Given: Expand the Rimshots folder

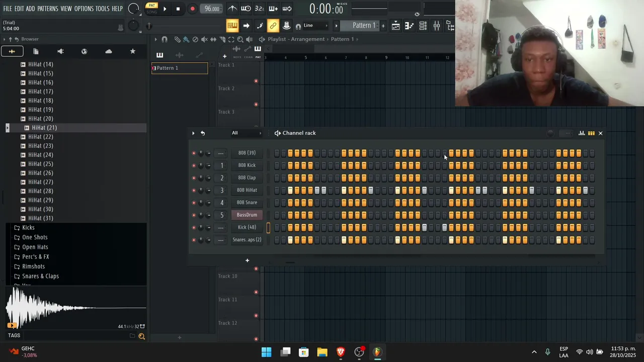Looking at the screenshot, I should [x=33, y=266].
